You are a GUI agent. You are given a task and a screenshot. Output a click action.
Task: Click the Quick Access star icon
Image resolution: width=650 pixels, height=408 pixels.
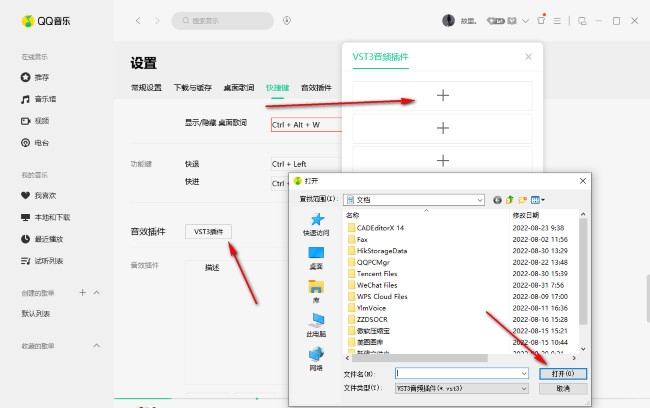pyautogui.click(x=316, y=220)
